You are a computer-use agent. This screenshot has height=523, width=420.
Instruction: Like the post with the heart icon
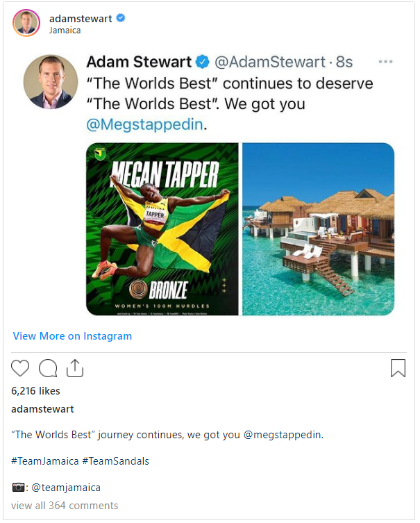coord(21,368)
